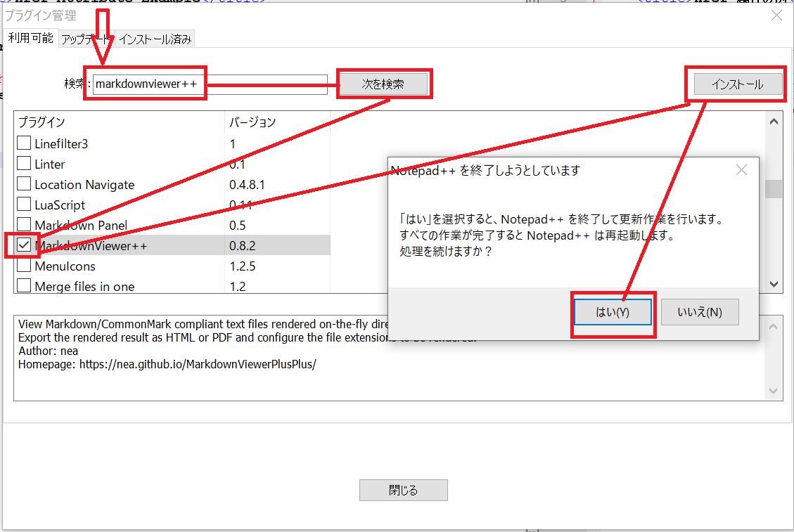The image size is (794, 532).
Task: Enable the Merge files in one checkbox
Action: pyautogui.click(x=23, y=286)
